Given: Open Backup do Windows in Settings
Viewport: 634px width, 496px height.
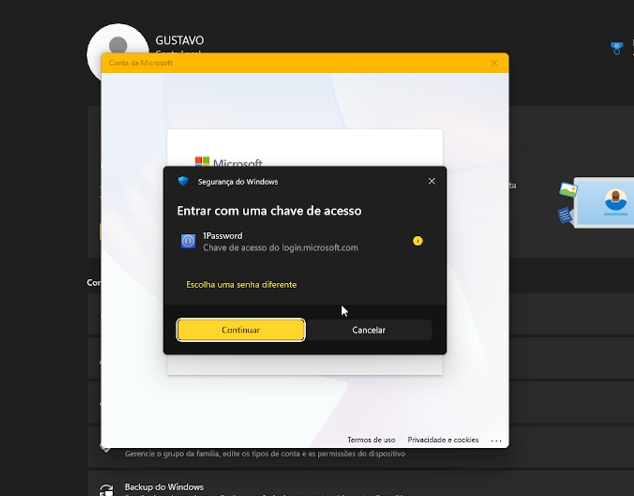Looking at the screenshot, I should coord(361,483).
